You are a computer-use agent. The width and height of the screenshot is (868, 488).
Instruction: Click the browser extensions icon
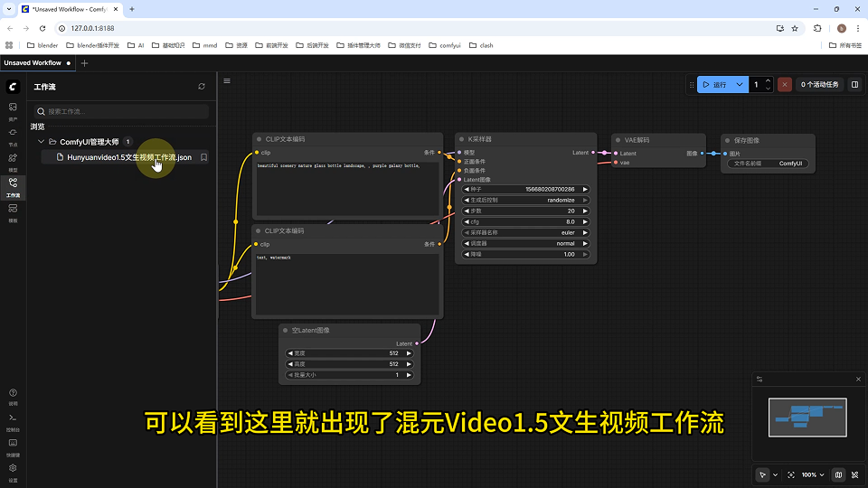tap(817, 28)
